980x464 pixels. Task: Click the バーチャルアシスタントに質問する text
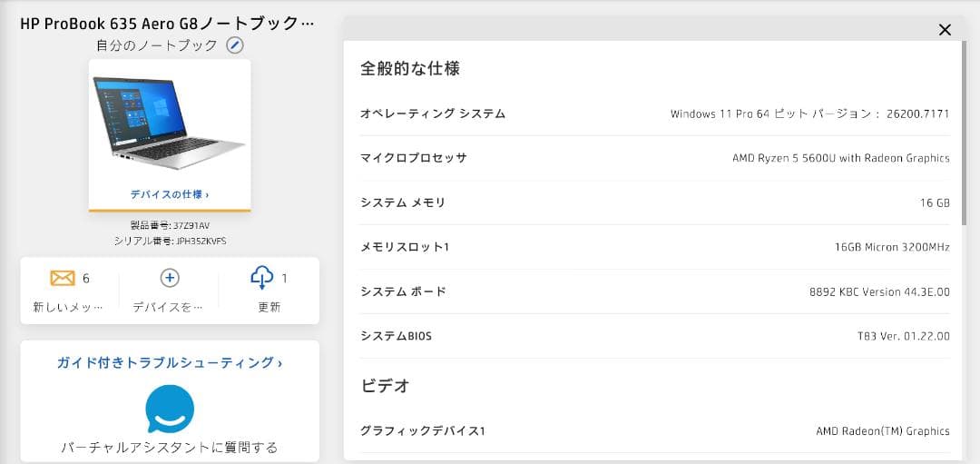coord(170,448)
